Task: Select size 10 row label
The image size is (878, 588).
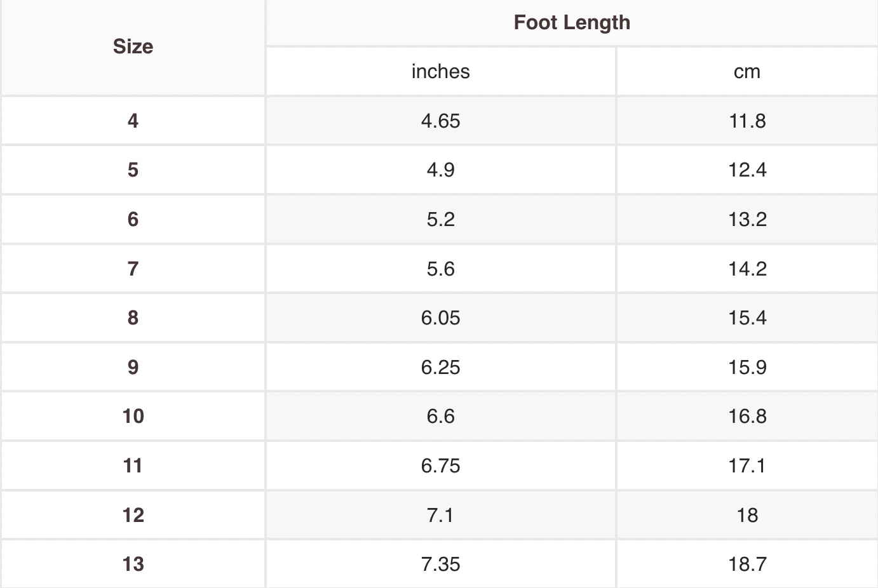Action: (133, 416)
